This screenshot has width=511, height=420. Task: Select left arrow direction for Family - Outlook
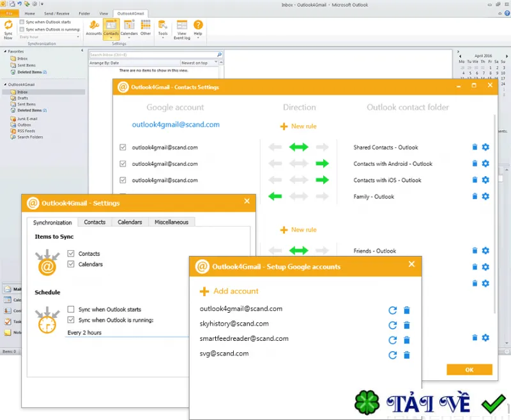[x=275, y=196]
